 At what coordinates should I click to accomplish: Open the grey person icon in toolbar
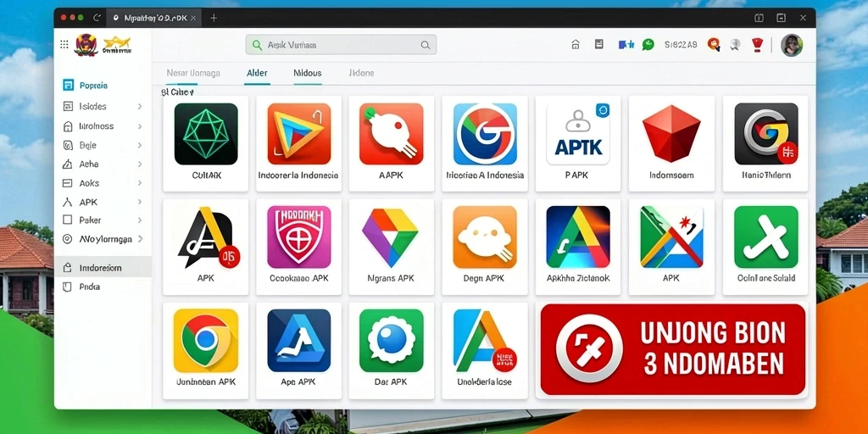point(735,45)
